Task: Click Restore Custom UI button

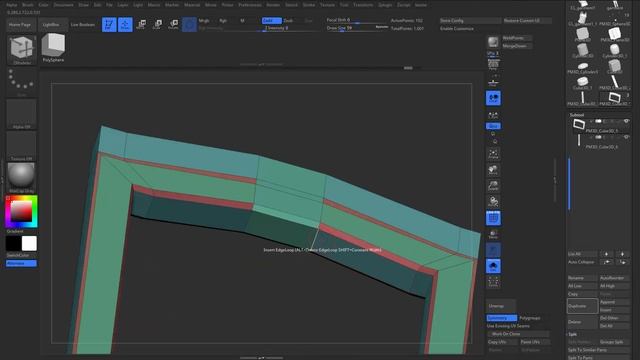Action: coord(527,20)
